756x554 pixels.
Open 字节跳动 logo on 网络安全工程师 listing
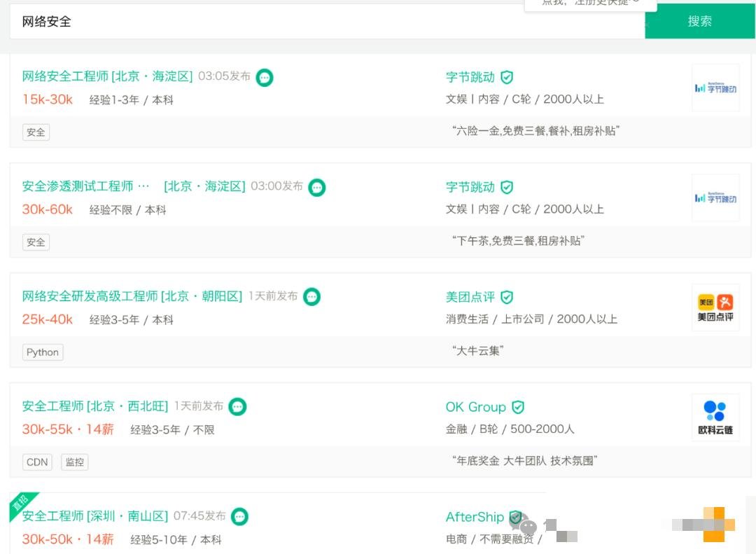[715, 88]
